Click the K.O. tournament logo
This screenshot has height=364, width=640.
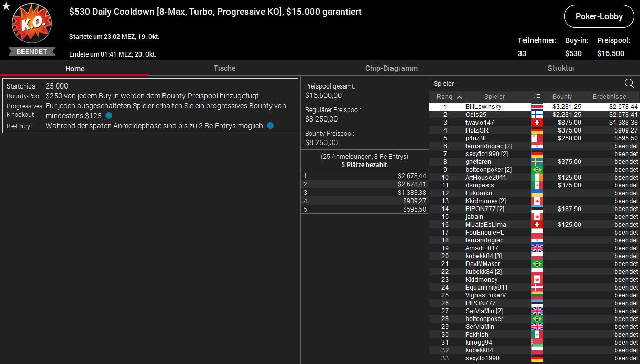click(31, 25)
